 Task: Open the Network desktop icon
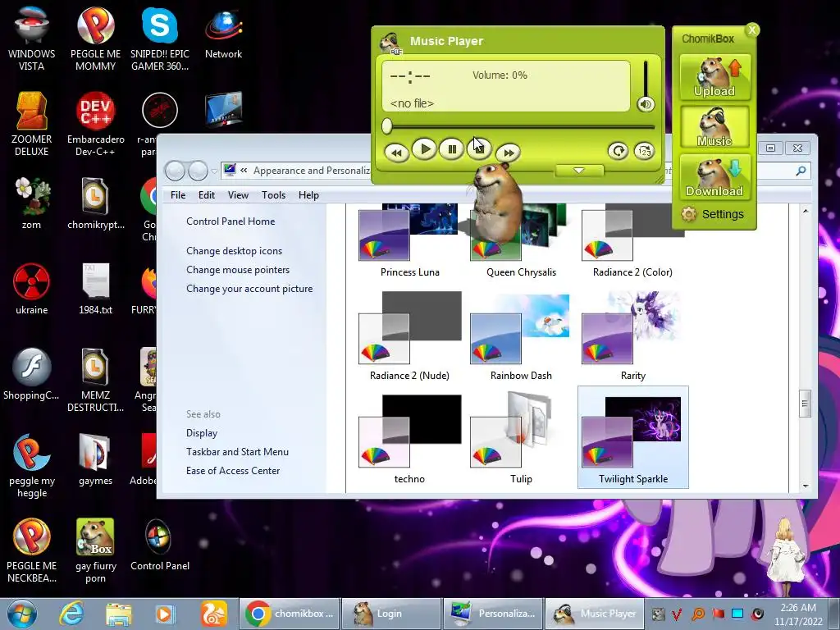coord(223,33)
